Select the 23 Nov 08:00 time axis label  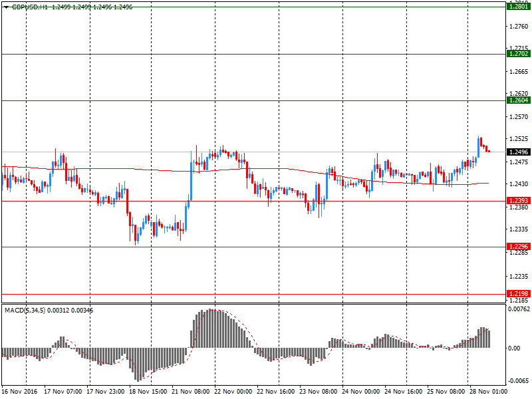(319, 391)
